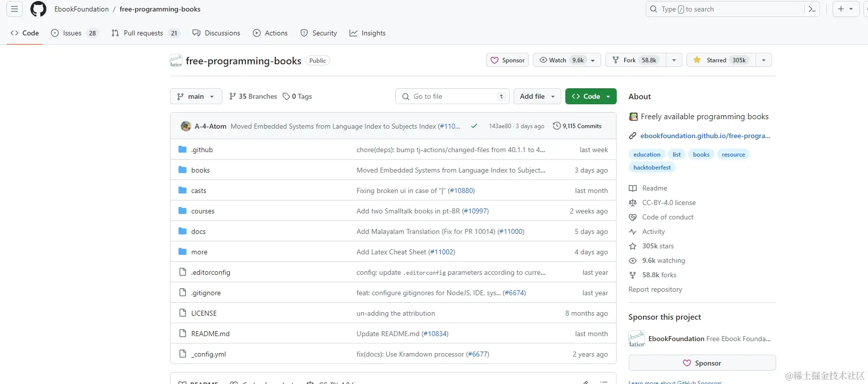Focus the Go to file search field
Screen dimensions: 868x384
pos(452,96)
